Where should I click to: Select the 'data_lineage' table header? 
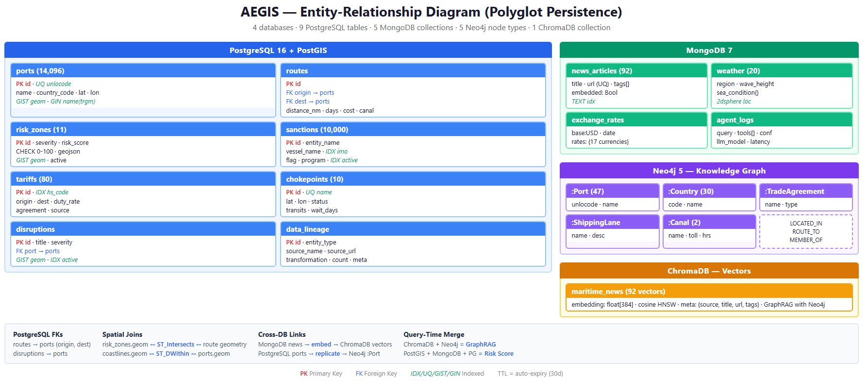pyautogui.click(x=413, y=229)
